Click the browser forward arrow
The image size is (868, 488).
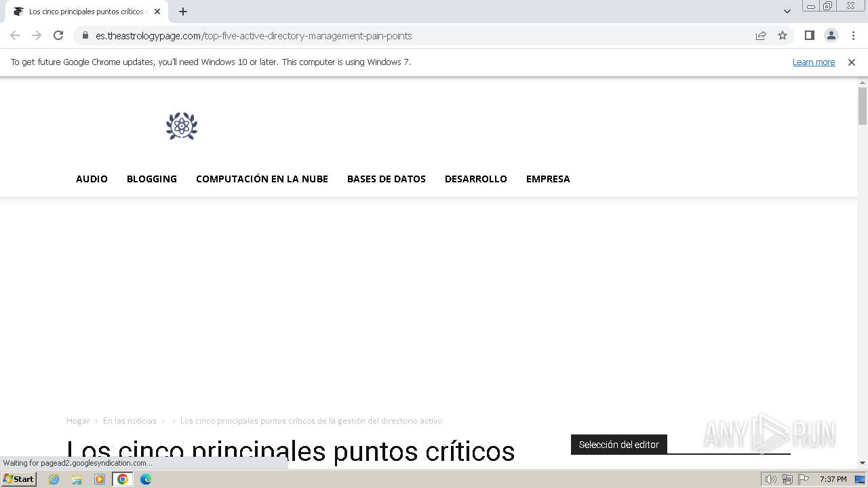click(37, 35)
